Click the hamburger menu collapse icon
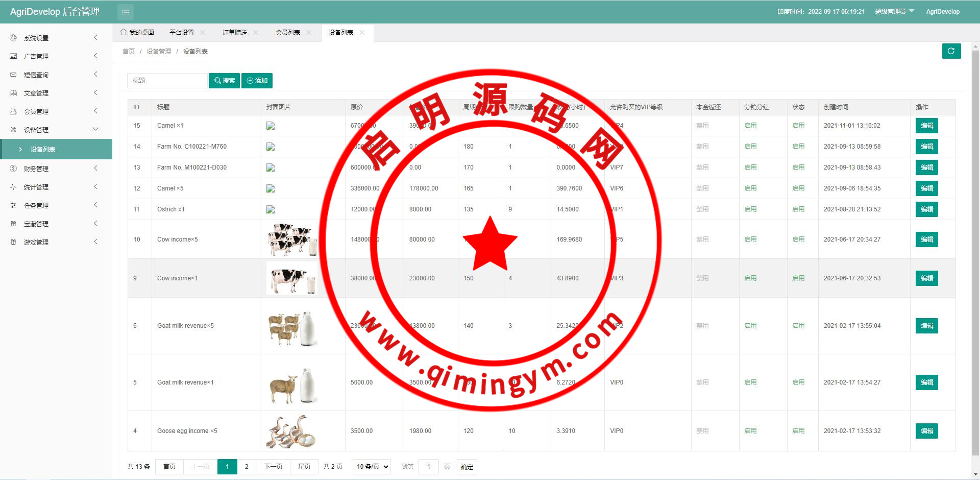The height and width of the screenshot is (480, 980). point(125,12)
